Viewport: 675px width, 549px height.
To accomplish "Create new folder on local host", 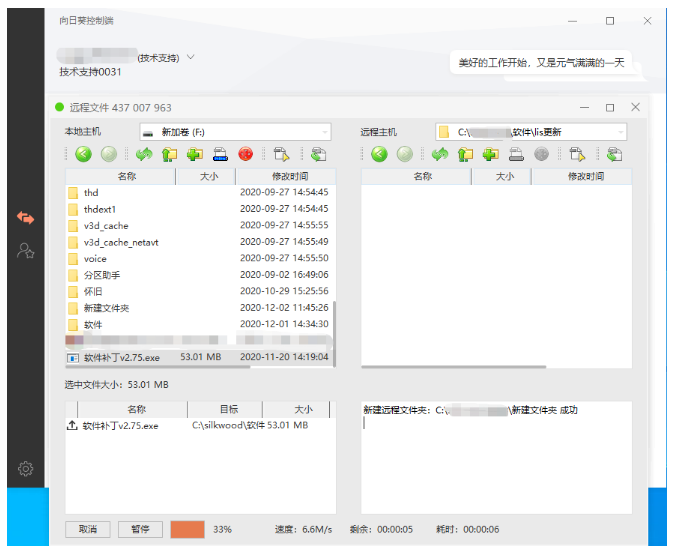I will coord(195,154).
